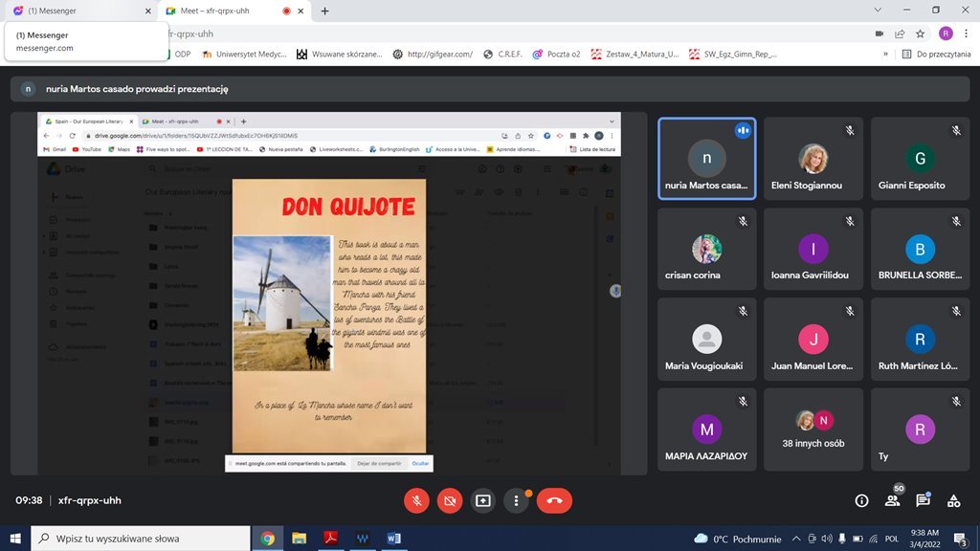Open Chrome from the taskbar
This screenshot has width=980, height=551.
268,538
